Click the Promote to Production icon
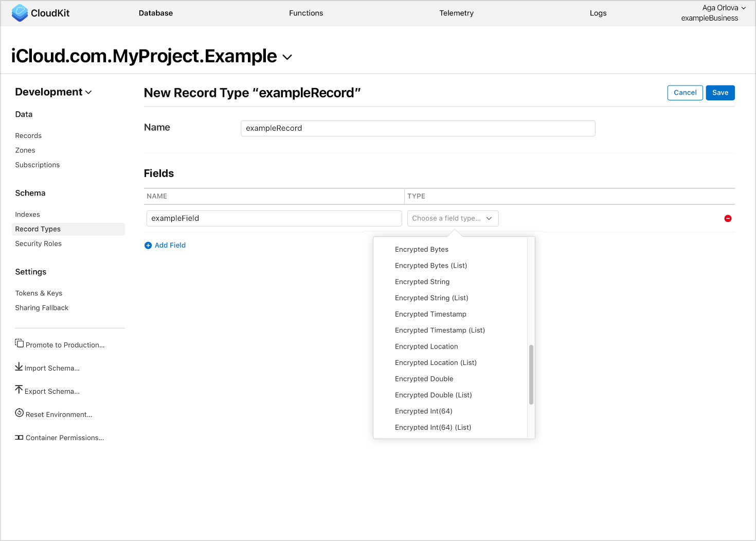Image resolution: width=756 pixels, height=541 pixels. coord(19,343)
